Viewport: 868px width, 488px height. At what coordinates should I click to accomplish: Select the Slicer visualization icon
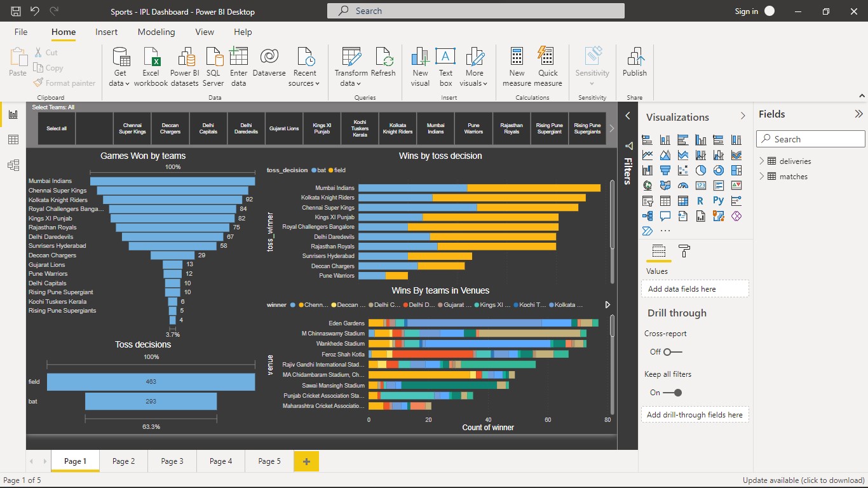(x=648, y=201)
